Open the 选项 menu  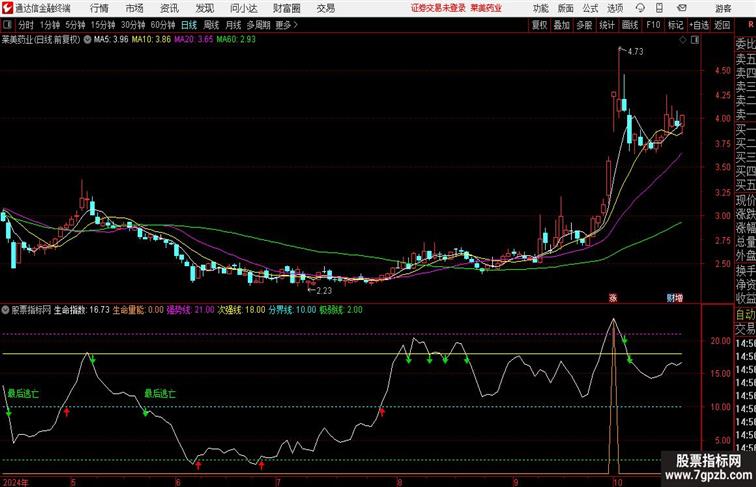coord(615,8)
